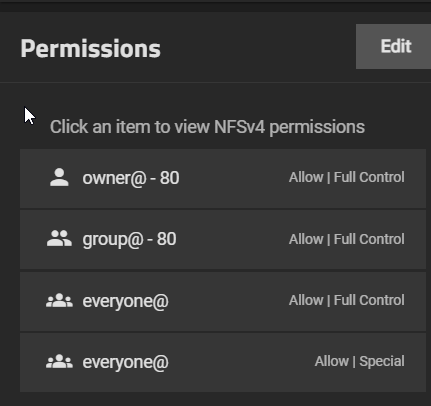431x406 pixels.
Task: Select the everyone@ label with Full Control
Action: point(125,301)
